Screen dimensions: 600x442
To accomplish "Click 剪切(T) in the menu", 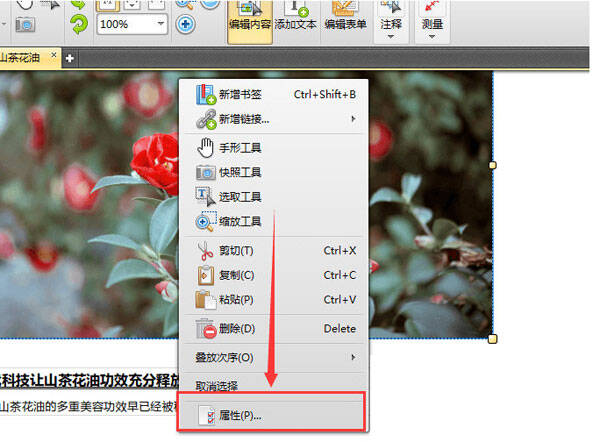I will click(x=274, y=251).
